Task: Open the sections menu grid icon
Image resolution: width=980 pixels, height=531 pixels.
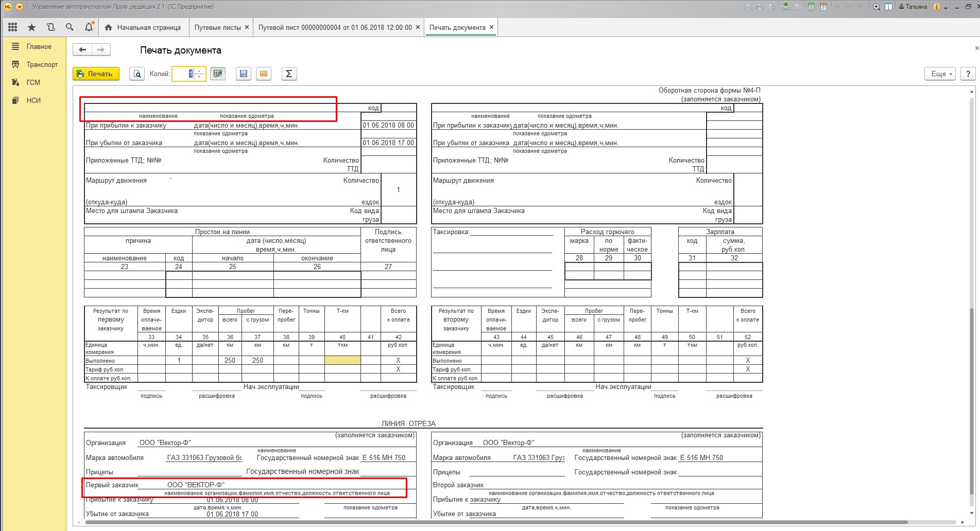Action: (x=13, y=27)
